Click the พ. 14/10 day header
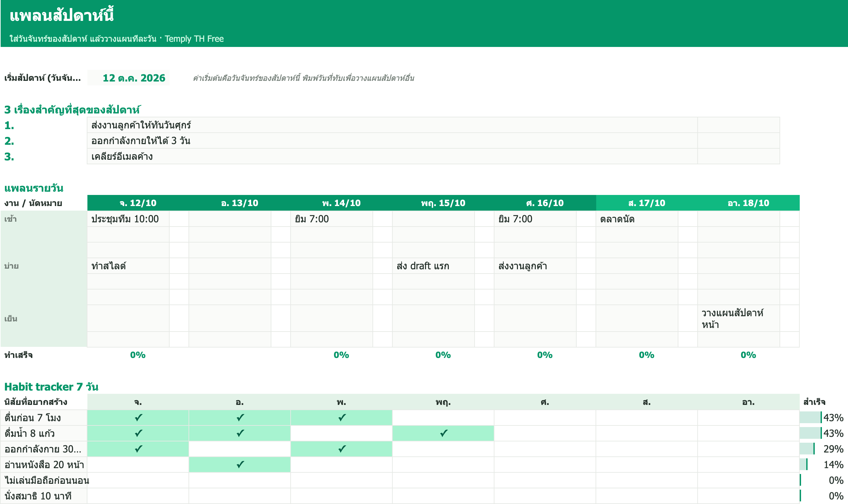This screenshot has height=504, width=848. pos(341,203)
